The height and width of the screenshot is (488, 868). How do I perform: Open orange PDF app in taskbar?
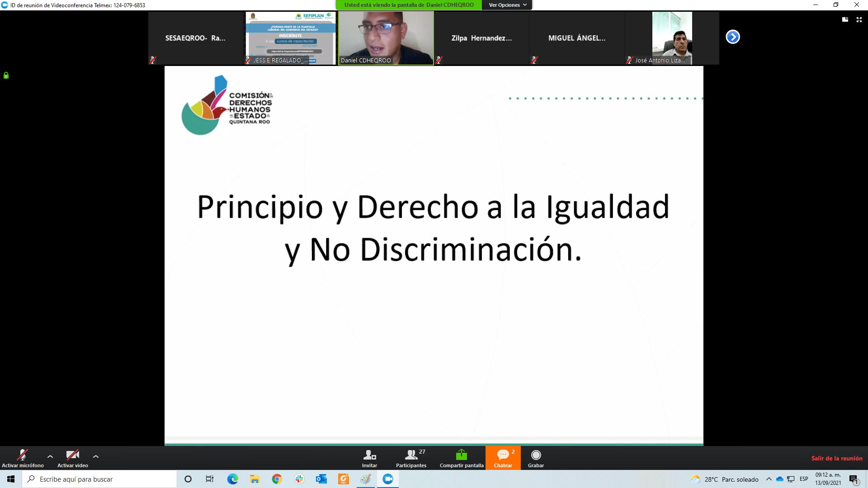click(x=344, y=479)
